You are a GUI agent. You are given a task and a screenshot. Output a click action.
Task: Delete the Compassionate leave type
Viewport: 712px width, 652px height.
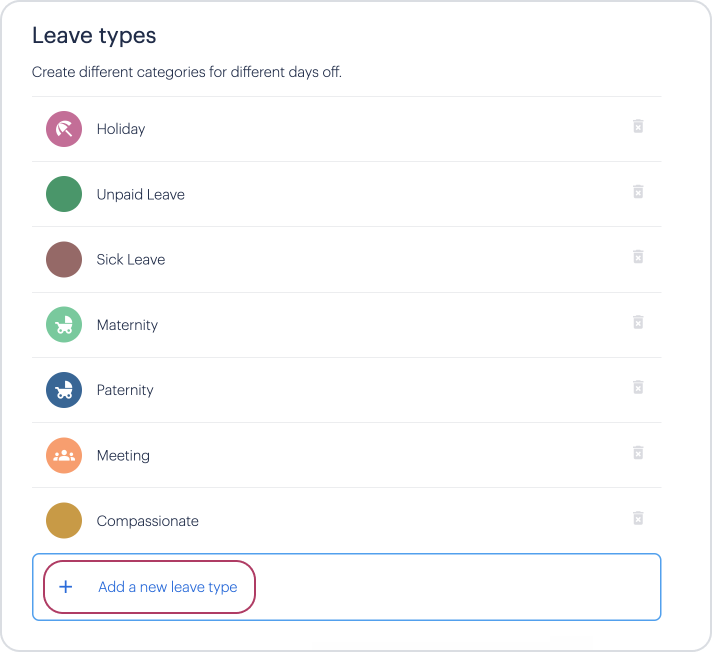pyautogui.click(x=638, y=518)
